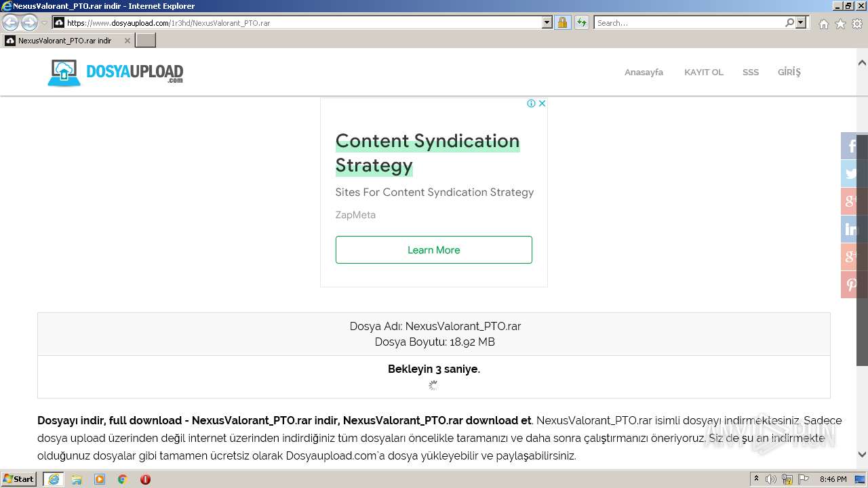Click the Dosya Adı: NexusValorant_PTO.rar text

435,326
